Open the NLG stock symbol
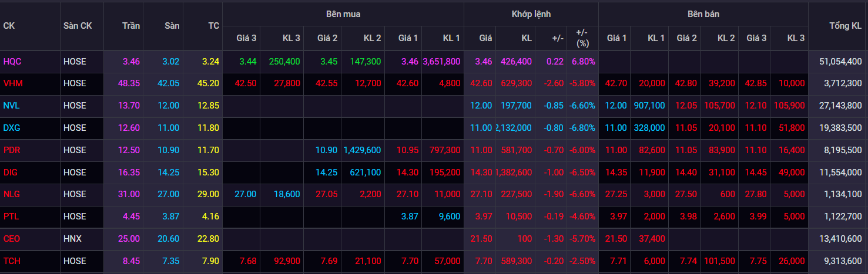The height and width of the screenshot is (274, 868). [x=12, y=194]
